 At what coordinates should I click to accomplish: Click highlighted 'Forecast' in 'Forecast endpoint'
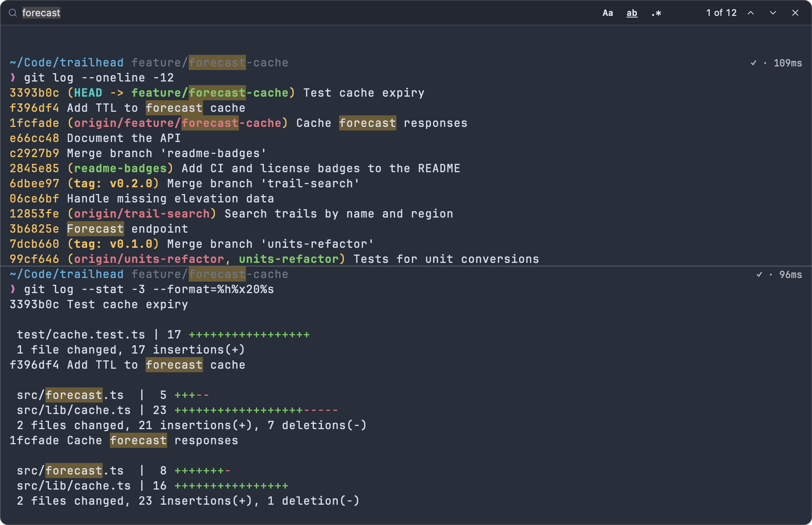point(95,229)
